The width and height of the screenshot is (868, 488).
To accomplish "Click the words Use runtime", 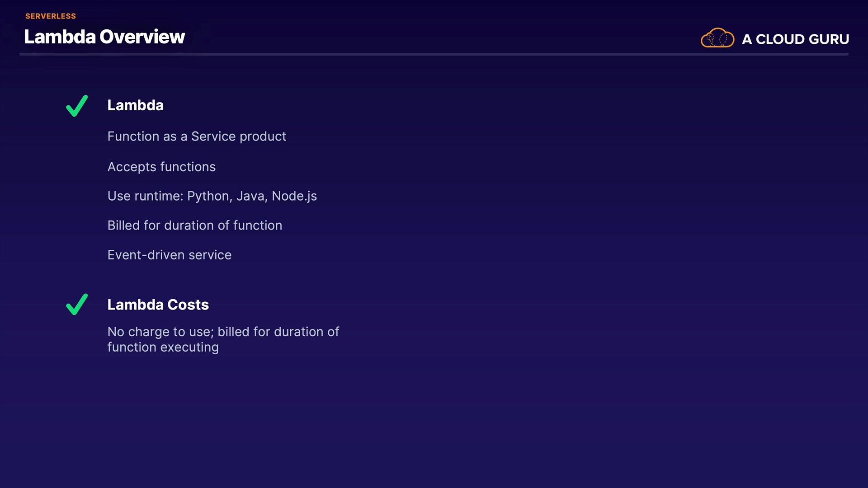I will 145,196.
